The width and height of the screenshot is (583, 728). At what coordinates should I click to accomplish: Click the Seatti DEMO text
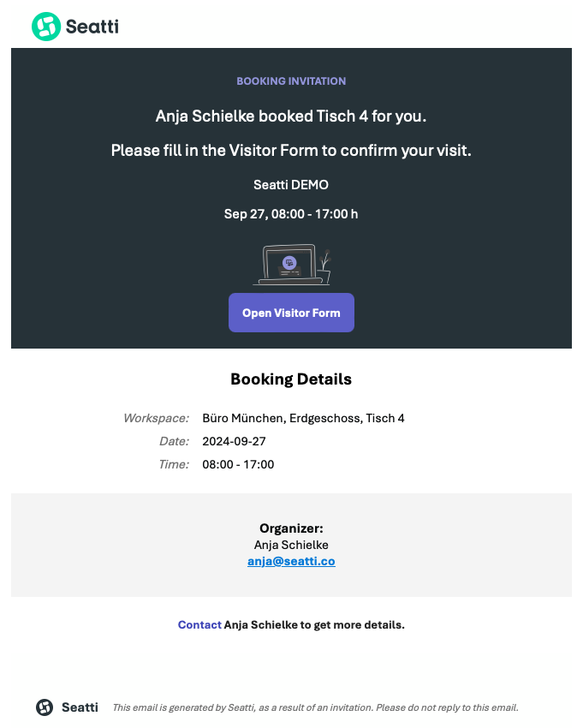pyautogui.click(x=291, y=185)
